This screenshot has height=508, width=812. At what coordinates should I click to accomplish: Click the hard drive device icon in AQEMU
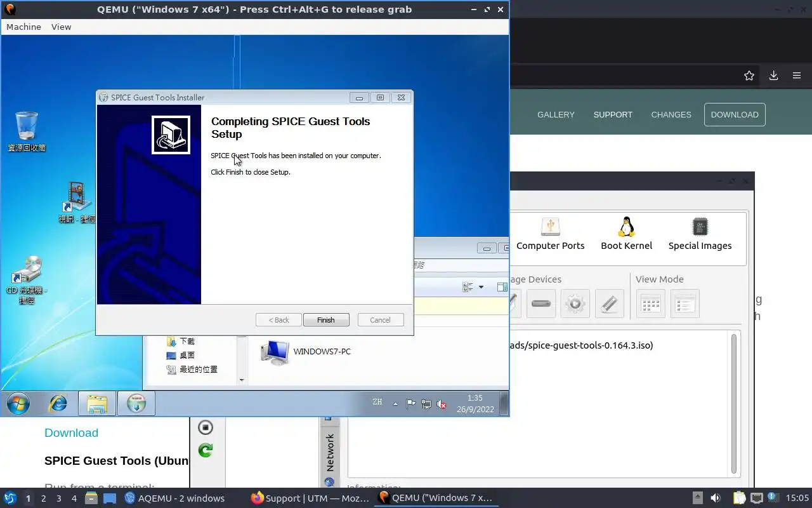click(x=541, y=304)
